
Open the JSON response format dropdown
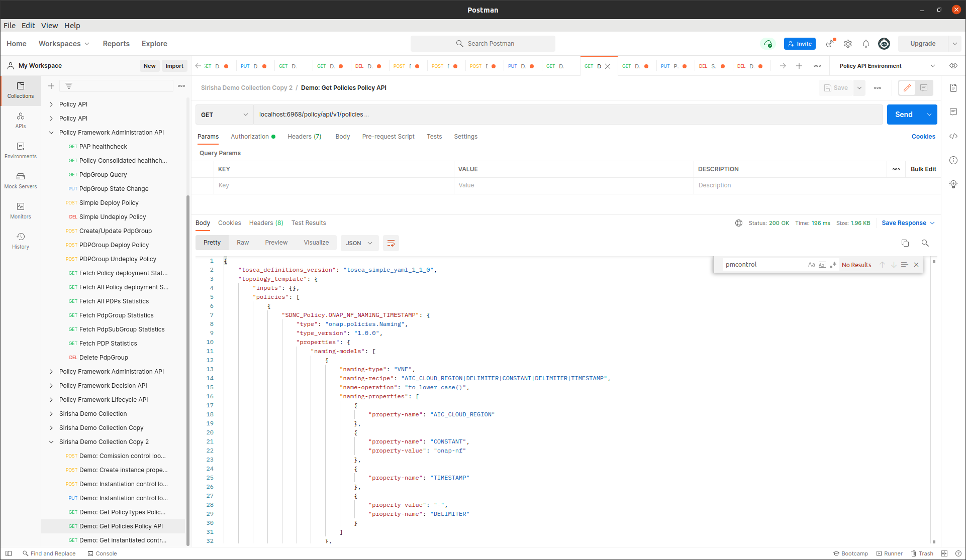click(359, 243)
